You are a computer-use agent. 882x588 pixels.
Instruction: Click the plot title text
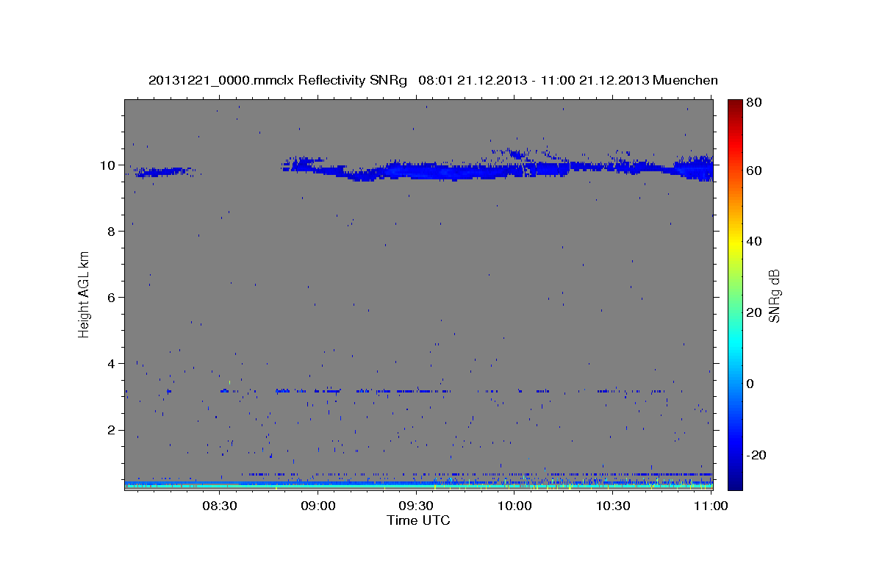(433, 80)
